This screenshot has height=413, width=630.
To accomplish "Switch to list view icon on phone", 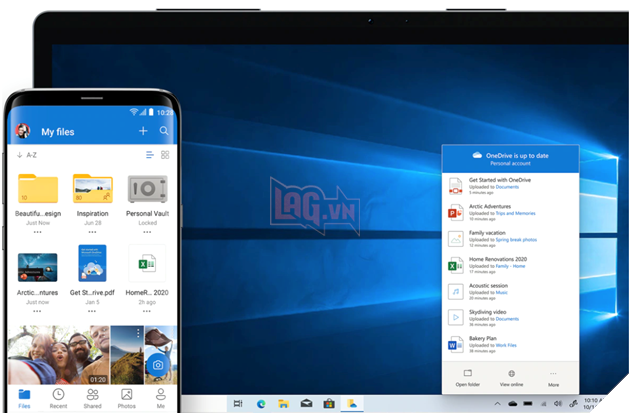I will (150, 155).
